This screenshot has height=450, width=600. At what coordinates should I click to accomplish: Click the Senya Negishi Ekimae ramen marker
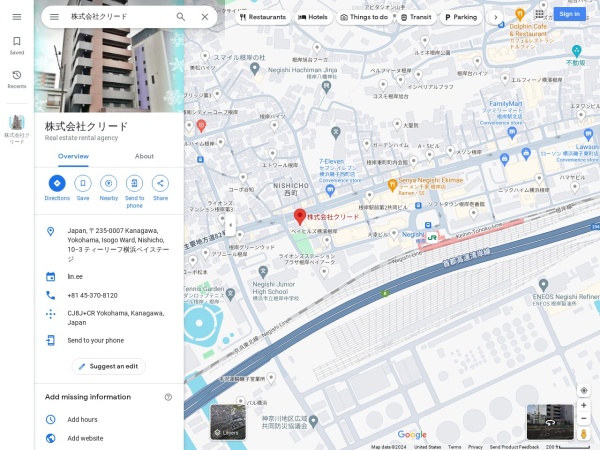click(392, 185)
